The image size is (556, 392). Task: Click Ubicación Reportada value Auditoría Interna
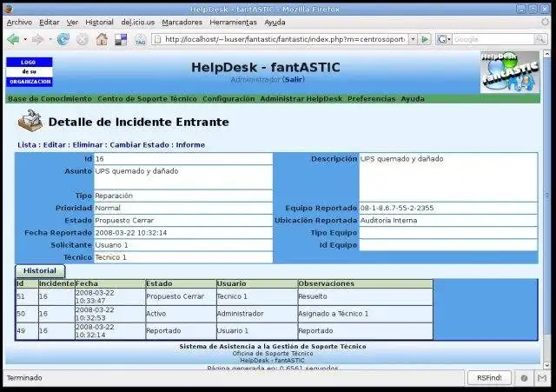click(448, 220)
